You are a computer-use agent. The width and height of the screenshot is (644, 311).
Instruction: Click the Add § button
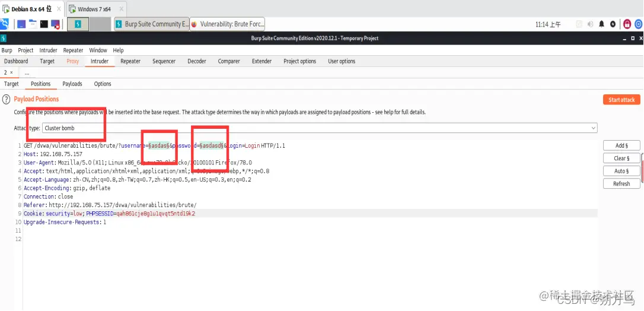tap(621, 145)
